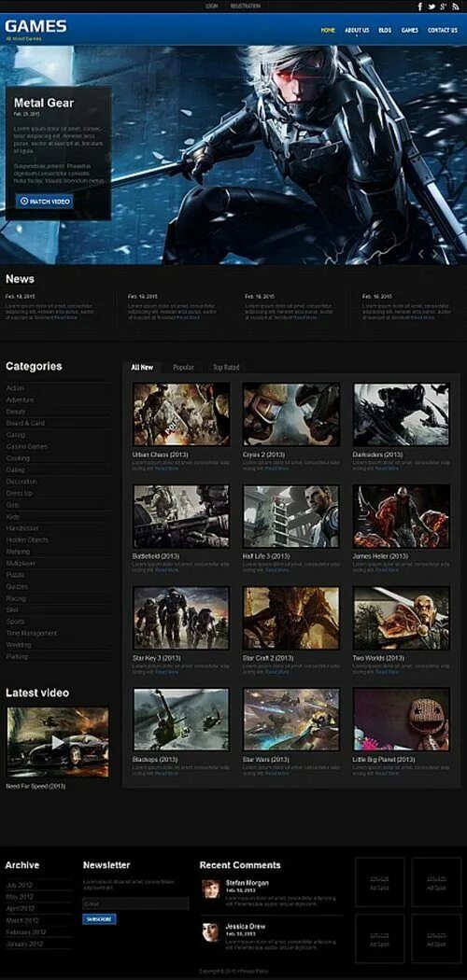The image size is (467, 980).
Task: Open the January 2012 archive
Action: (24, 944)
